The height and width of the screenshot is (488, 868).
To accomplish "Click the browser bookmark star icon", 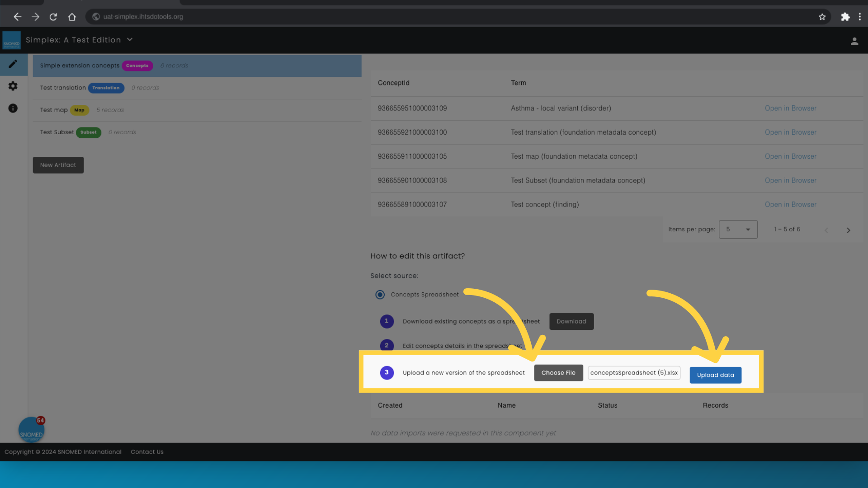I will (822, 17).
